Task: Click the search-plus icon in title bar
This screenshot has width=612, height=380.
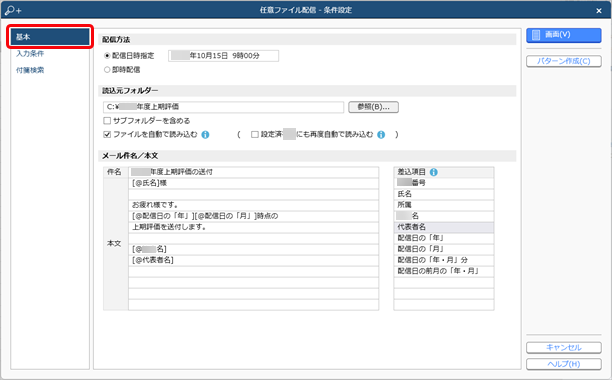Action: coord(13,11)
